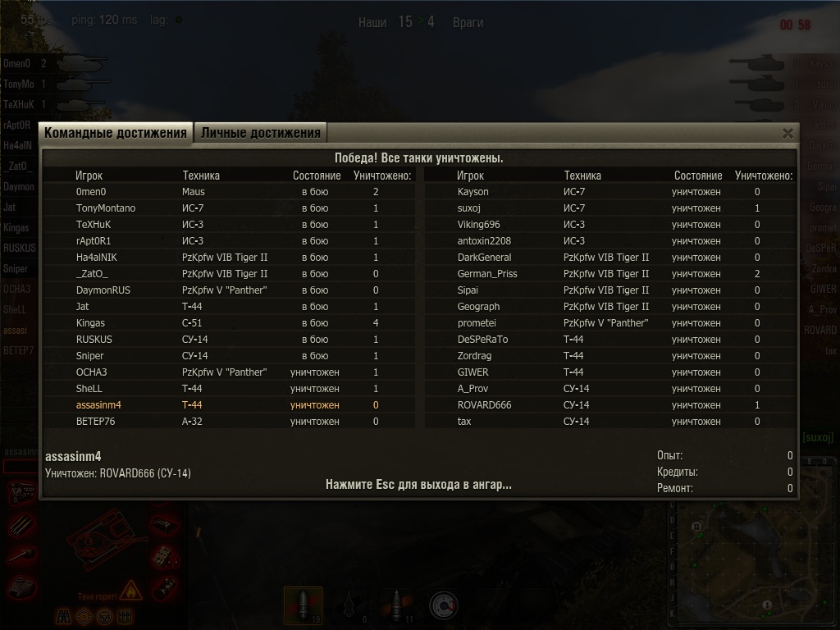The width and height of the screenshot is (840, 630).
Task: Click the turret module damage icon
Action: 22,586
